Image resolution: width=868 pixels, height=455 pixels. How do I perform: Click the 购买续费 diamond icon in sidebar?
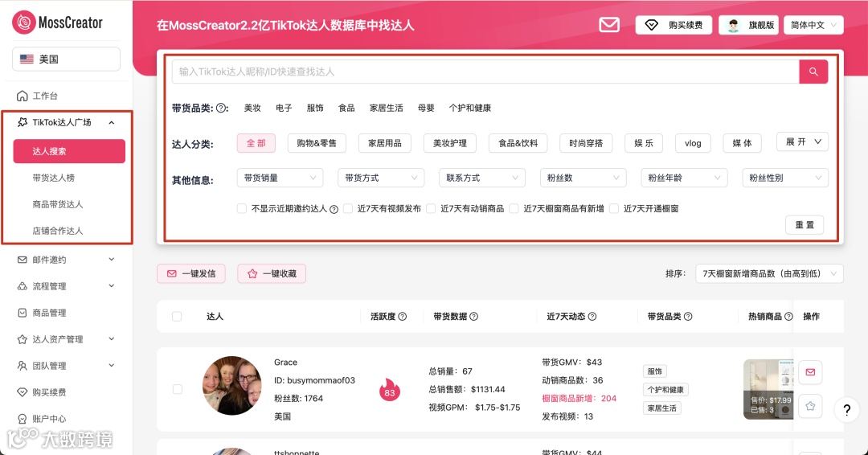pos(23,392)
